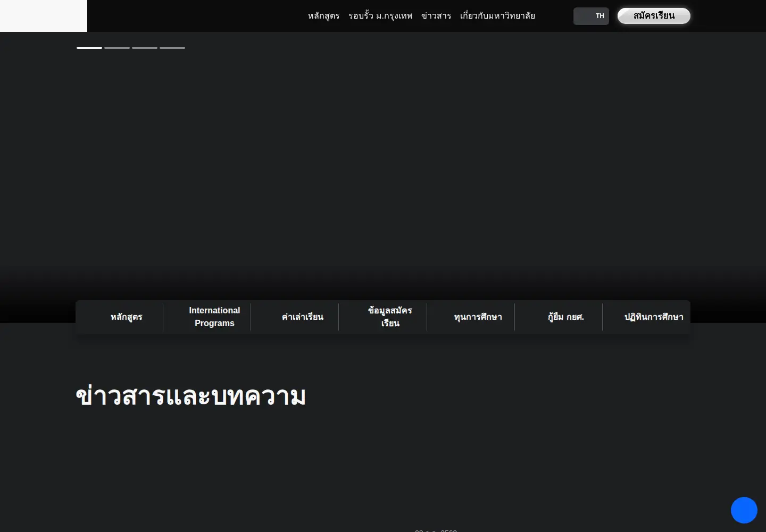Click the blue floating chat button
Image resolution: width=766 pixels, height=532 pixels.
tap(744, 510)
